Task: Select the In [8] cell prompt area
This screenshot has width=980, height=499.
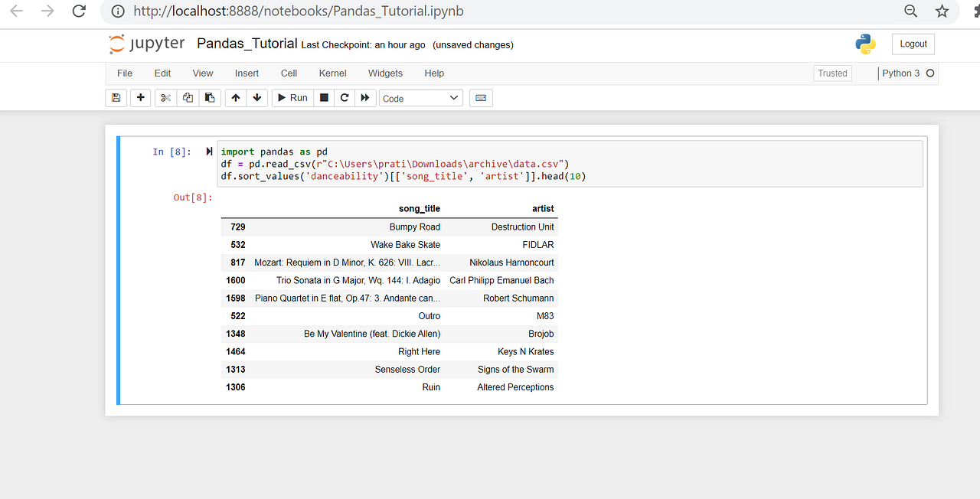Action: tap(171, 152)
